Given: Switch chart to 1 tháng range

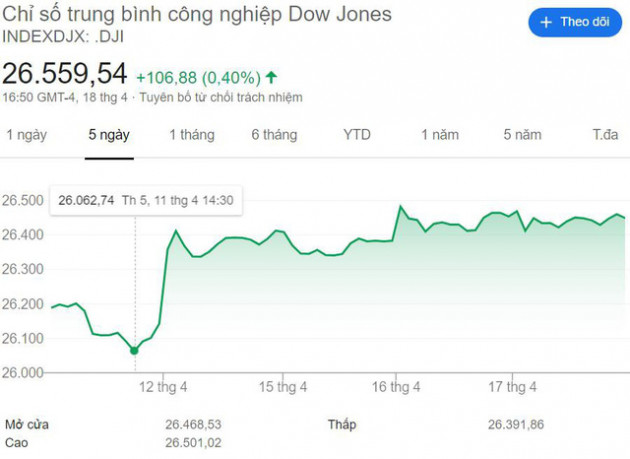Looking at the screenshot, I should click(x=192, y=135).
